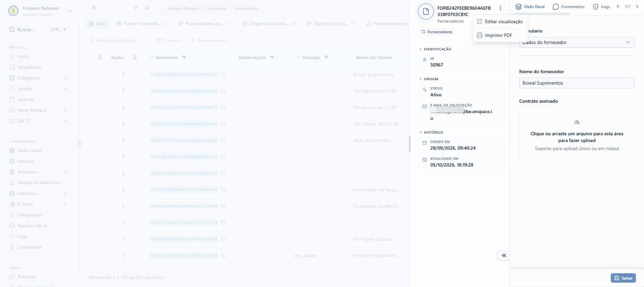
Task: Open the Comentários tab
Action: click(568, 7)
